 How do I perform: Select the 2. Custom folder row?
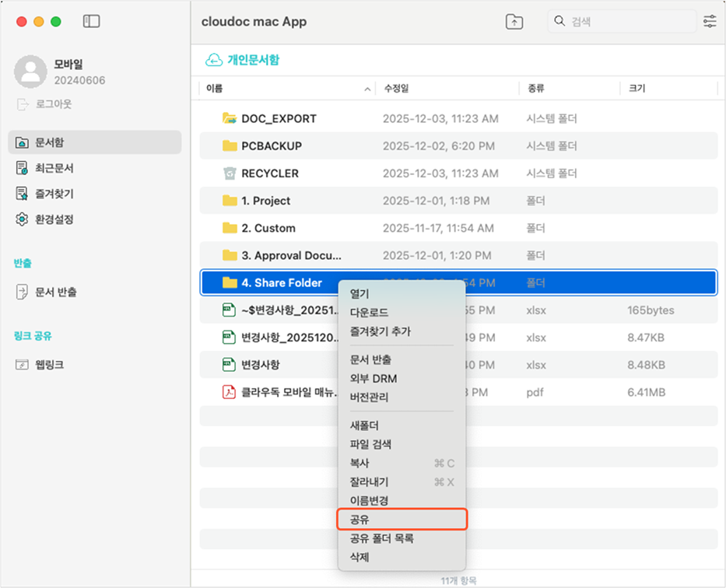pos(268,228)
